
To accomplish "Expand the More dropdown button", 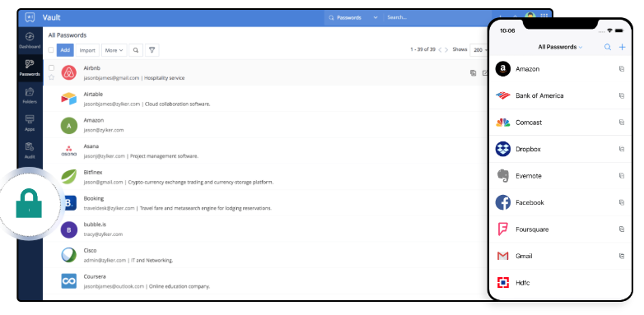I will 114,50.
